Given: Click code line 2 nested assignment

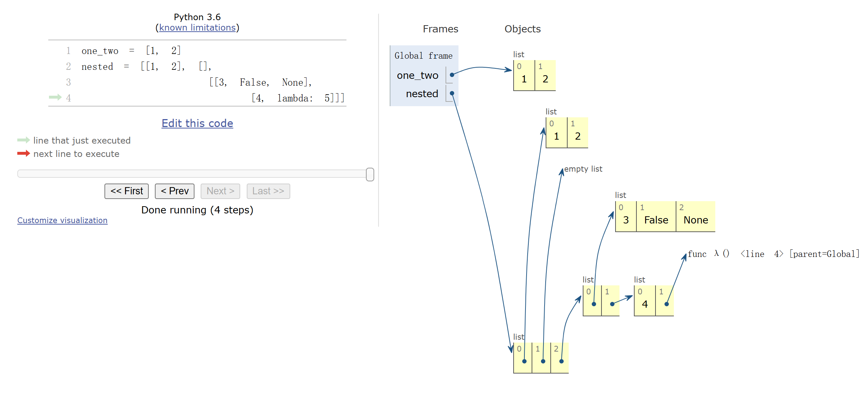Looking at the screenshot, I should [x=146, y=67].
